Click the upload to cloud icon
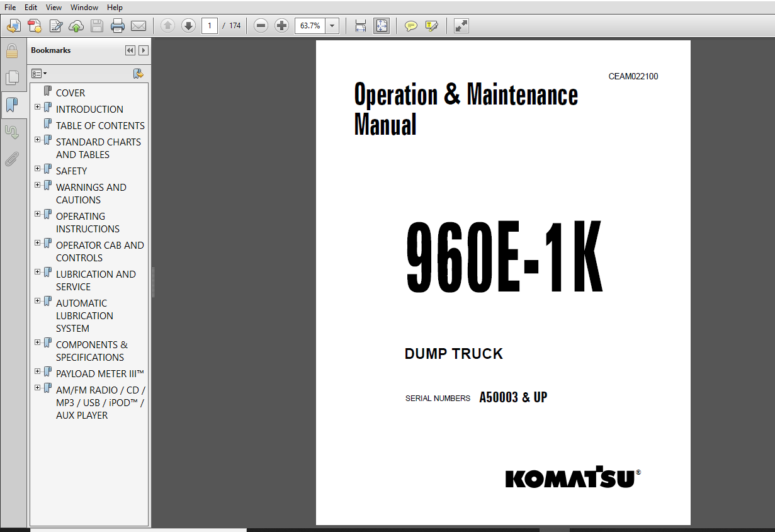 [x=76, y=26]
